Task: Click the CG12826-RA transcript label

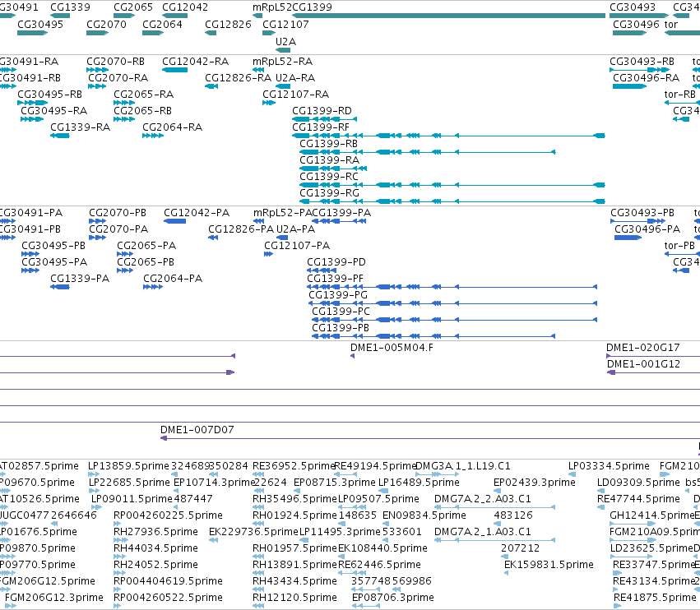Action: (238, 78)
